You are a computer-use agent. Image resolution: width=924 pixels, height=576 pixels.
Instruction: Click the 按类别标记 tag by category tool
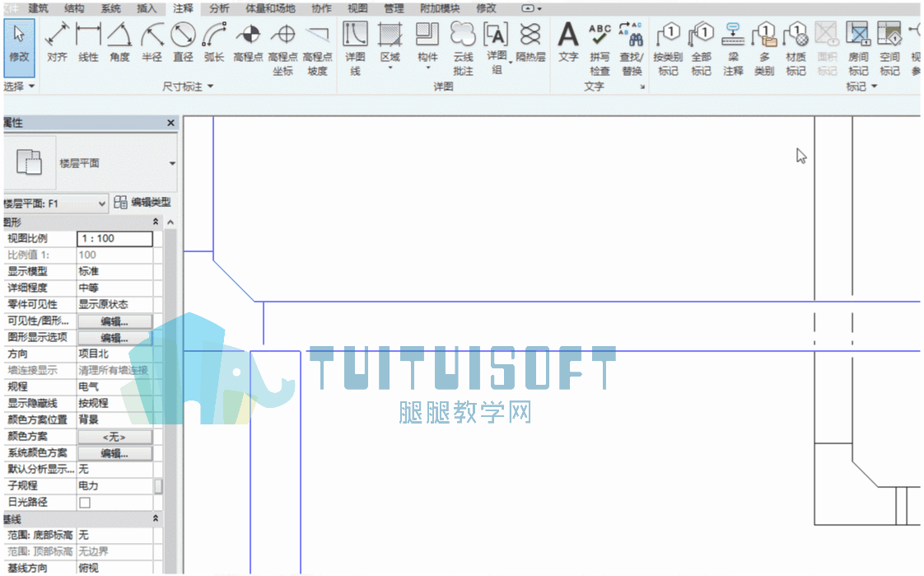pos(668,49)
